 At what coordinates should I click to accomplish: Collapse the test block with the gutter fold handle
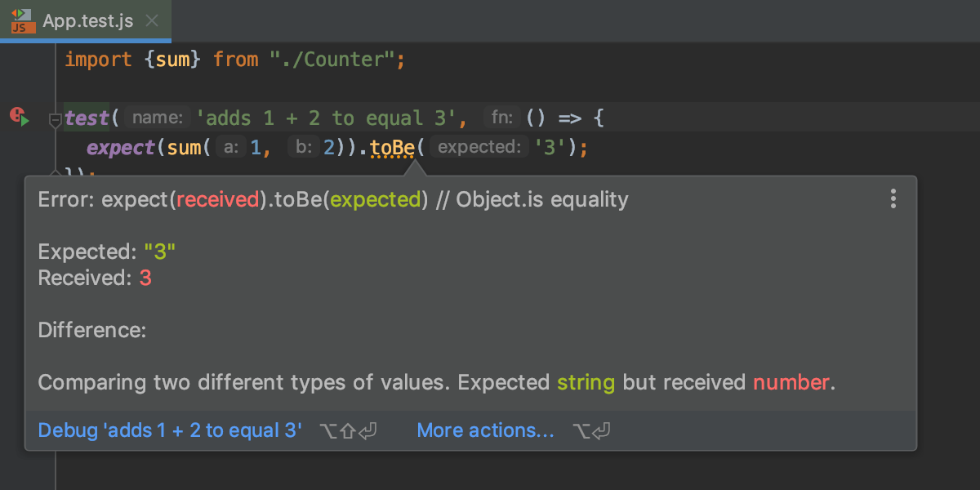54,120
